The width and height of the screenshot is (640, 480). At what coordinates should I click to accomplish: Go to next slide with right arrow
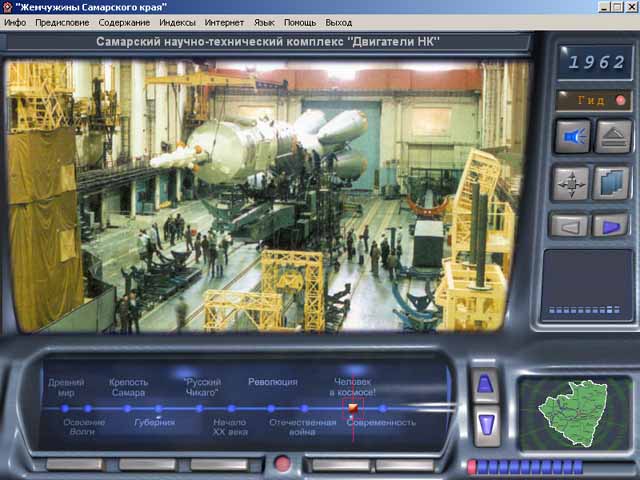pyautogui.click(x=609, y=225)
